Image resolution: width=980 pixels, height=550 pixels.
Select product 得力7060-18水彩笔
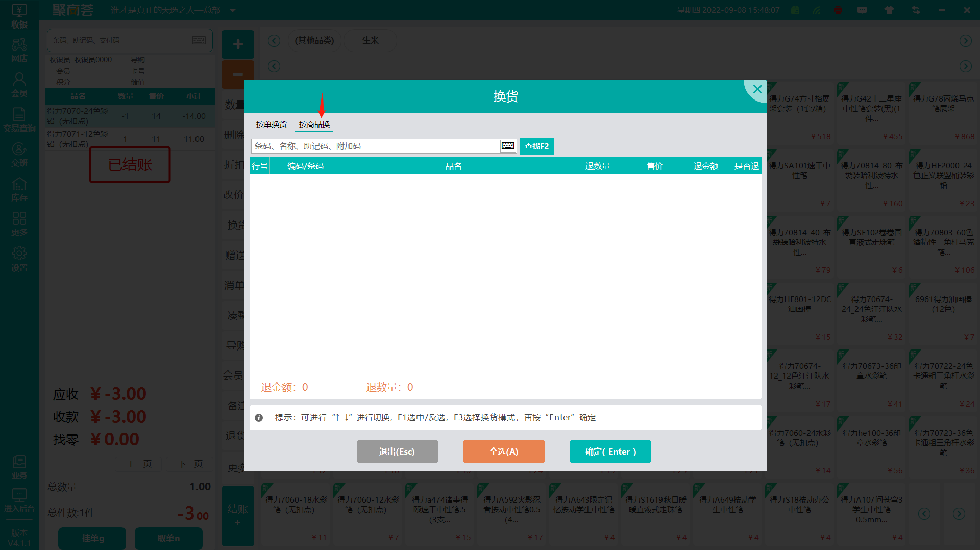pyautogui.click(x=296, y=514)
